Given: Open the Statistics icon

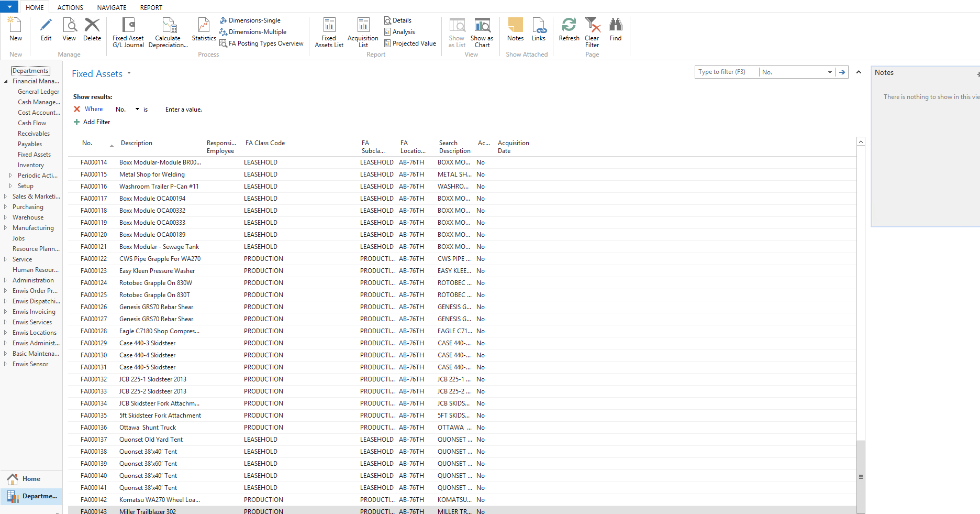Looking at the screenshot, I should coord(204,29).
